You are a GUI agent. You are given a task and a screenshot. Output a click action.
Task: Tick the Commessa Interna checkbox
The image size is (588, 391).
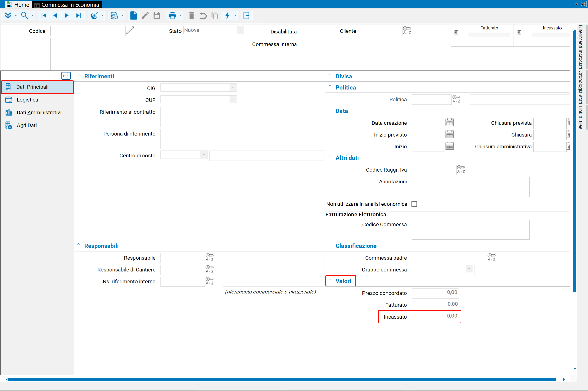click(x=304, y=44)
